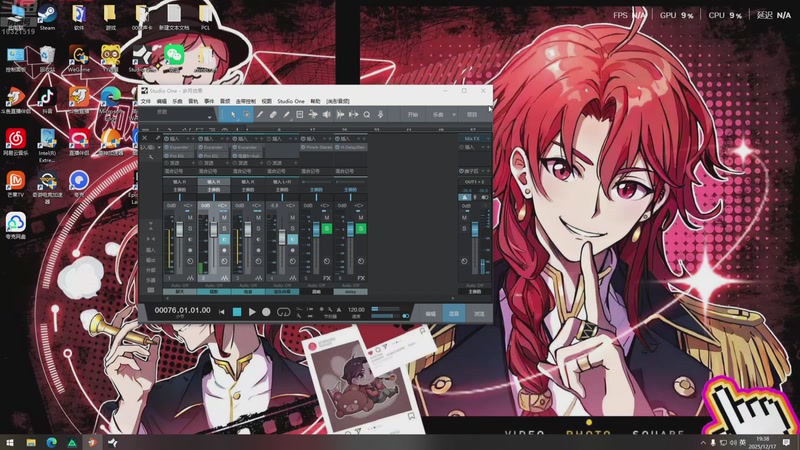Click channel 1 instrument editor icon
This screenshot has height=450, width=800.
coord(190,278)
